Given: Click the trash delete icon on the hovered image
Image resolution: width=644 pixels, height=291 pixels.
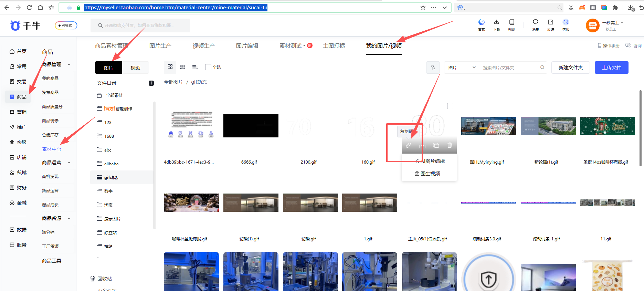Looking at the screenshot, I should coord(450,145).
